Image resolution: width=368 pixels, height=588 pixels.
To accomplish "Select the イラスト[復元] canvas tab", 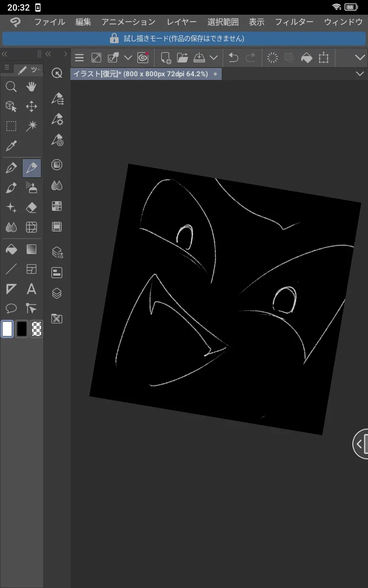I will coord(146,74).
